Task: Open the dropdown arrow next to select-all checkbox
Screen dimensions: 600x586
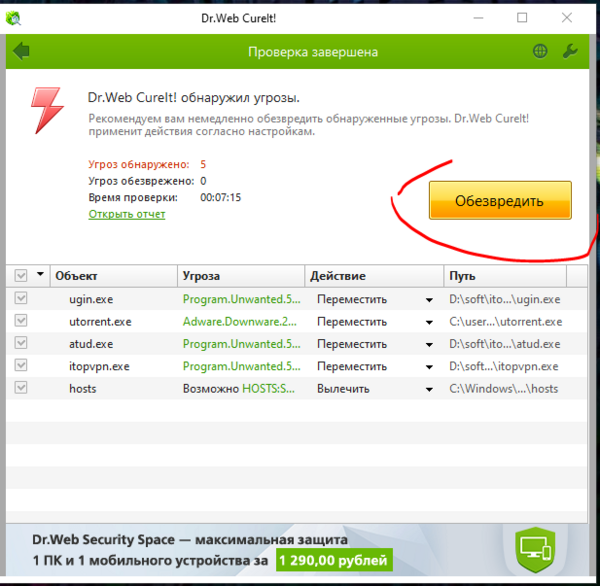Action: 40,274
